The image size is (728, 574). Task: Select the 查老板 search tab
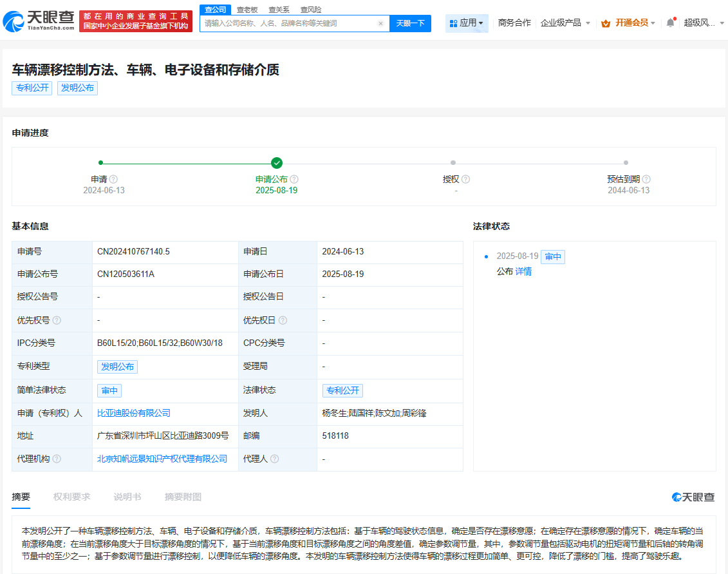point(247,10)
